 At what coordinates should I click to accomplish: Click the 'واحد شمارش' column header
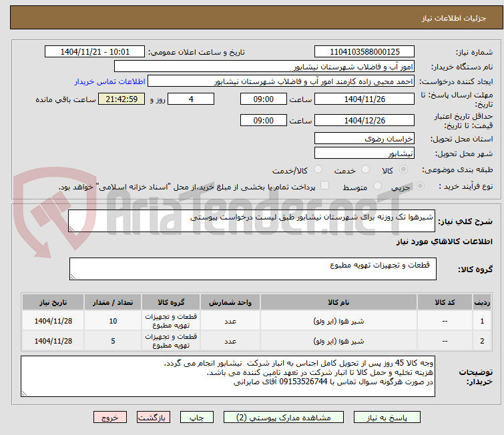(230, 302)
